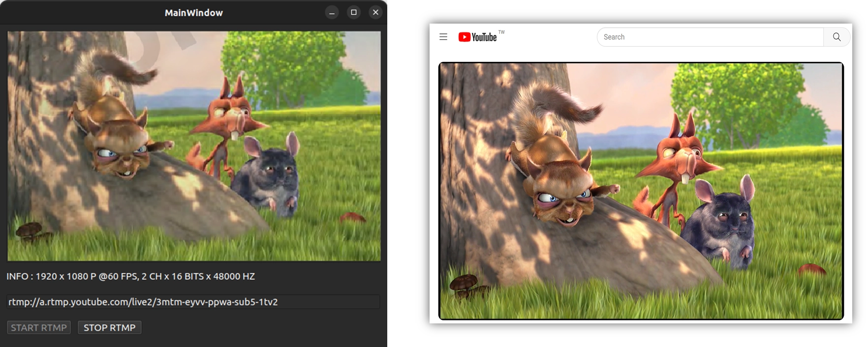Minimize the MainWindow window
Viewport: 868px width, 347px height.
click(332, 12)
